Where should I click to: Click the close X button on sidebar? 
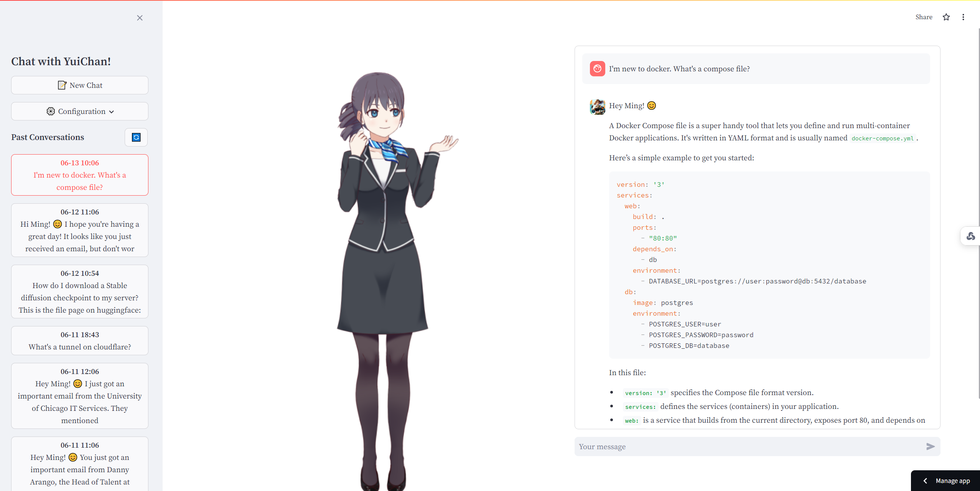pos(140,18)
